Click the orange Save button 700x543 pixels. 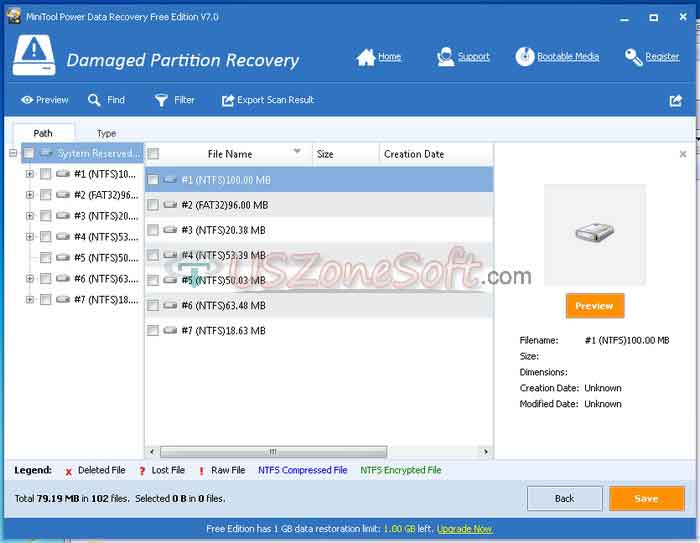(646, 498)
